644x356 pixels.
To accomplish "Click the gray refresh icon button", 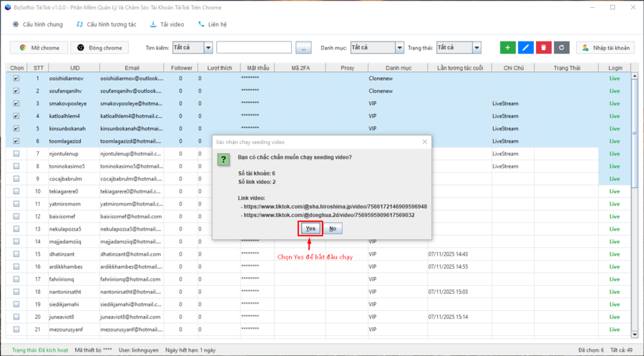I will coord(562,47).
